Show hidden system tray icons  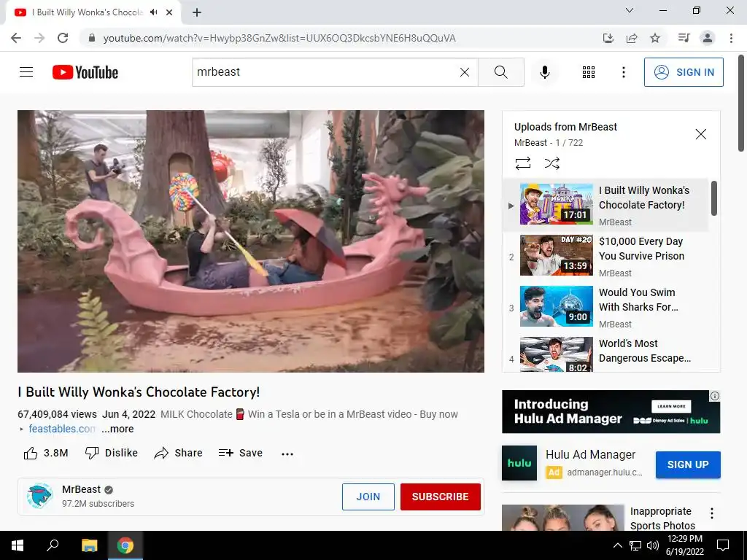pyautogui.click(x=617, y=545)
